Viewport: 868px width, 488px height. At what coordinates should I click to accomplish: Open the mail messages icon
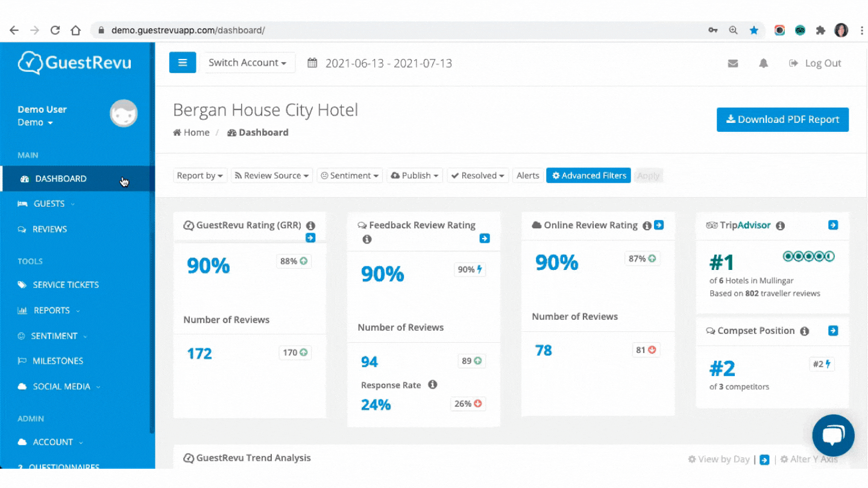733,63
